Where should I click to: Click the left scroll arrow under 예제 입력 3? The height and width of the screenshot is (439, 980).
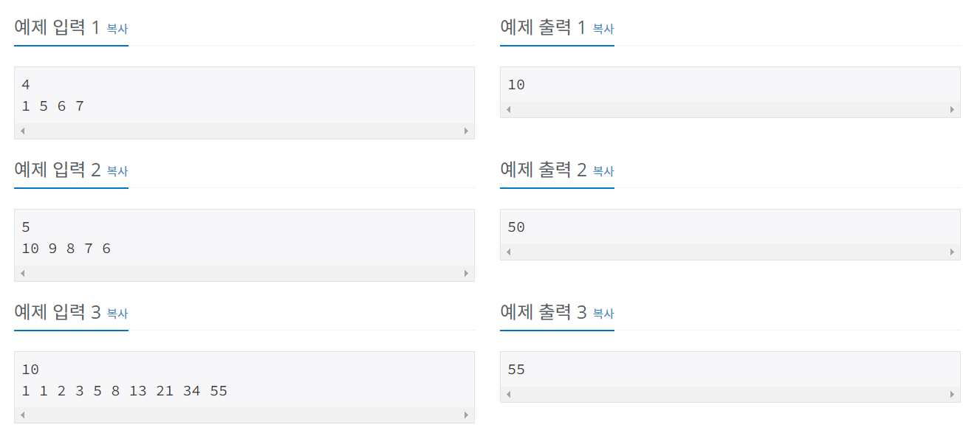click(x=22, y=415)
